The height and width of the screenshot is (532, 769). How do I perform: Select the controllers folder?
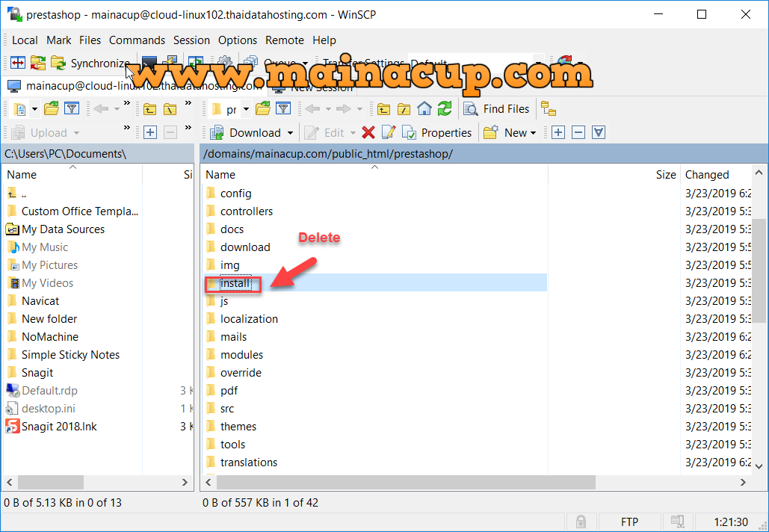(x=246, y=211)
